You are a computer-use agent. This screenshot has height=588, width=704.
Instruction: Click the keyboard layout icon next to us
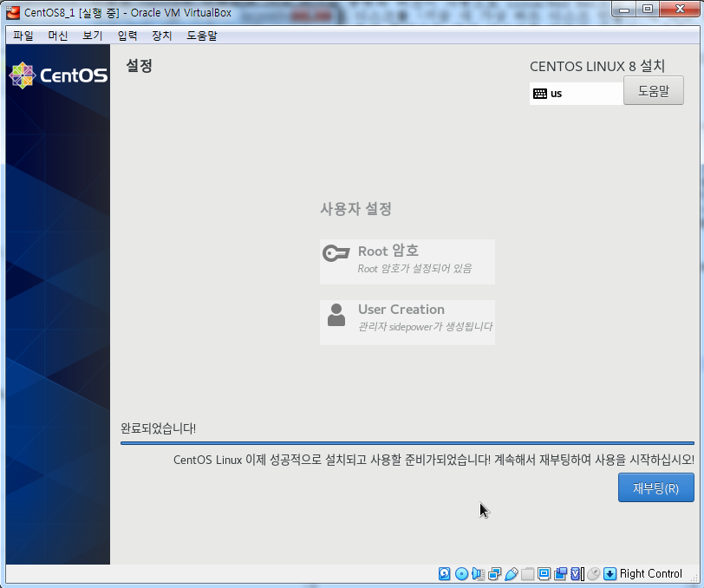click(x=539, y=94)
